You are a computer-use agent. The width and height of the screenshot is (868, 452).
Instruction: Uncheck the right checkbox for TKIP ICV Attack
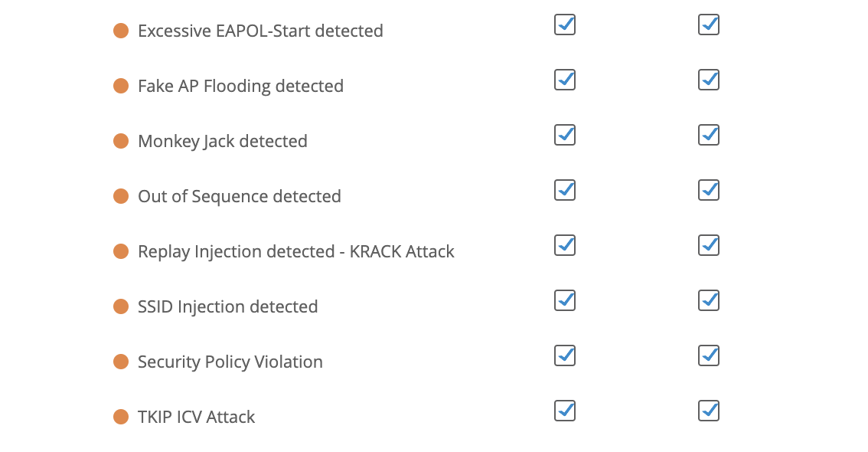[709, 411]
